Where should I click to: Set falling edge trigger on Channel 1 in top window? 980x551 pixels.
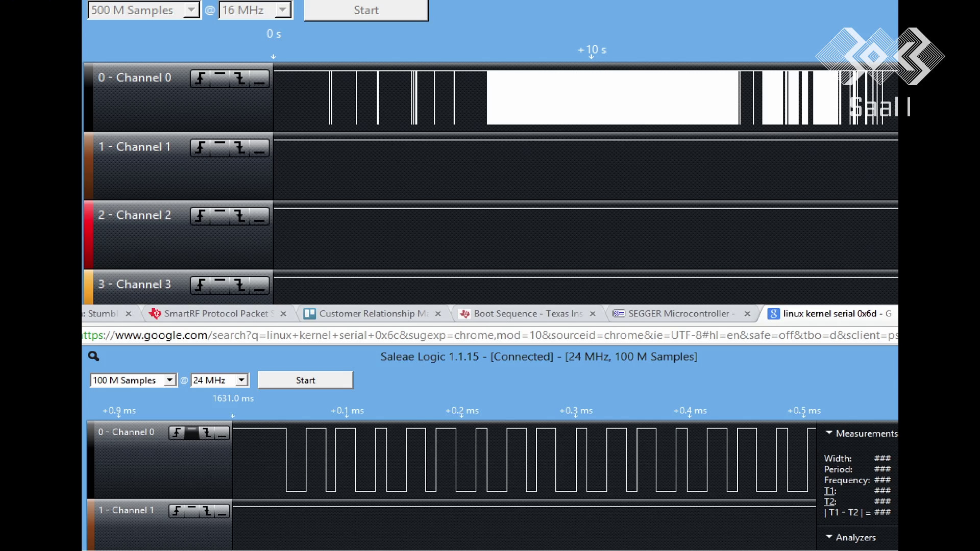(x=239, y=148)
